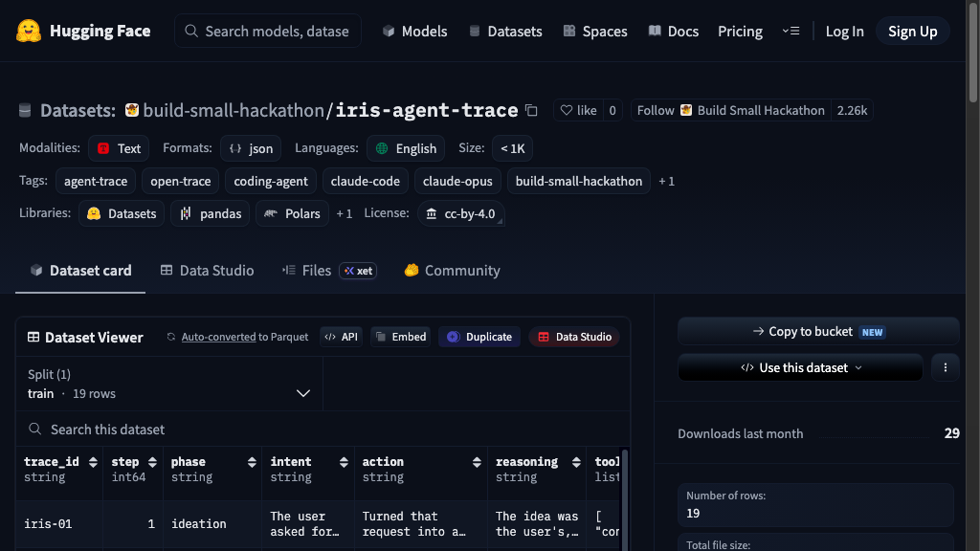The height and width of the screenshot is (551, 980).
Task: Sort reasoning column with its arrows
Action: (x=576, y=462)
